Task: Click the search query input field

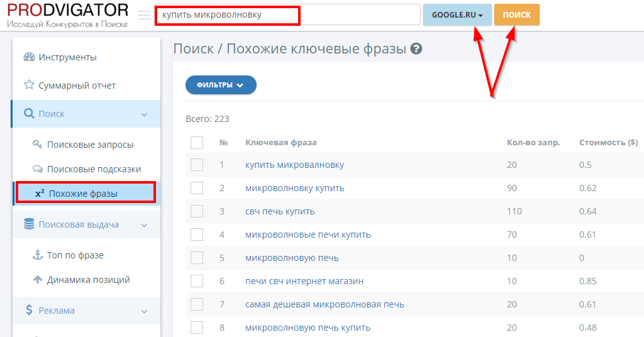Action: click(287, 15)
